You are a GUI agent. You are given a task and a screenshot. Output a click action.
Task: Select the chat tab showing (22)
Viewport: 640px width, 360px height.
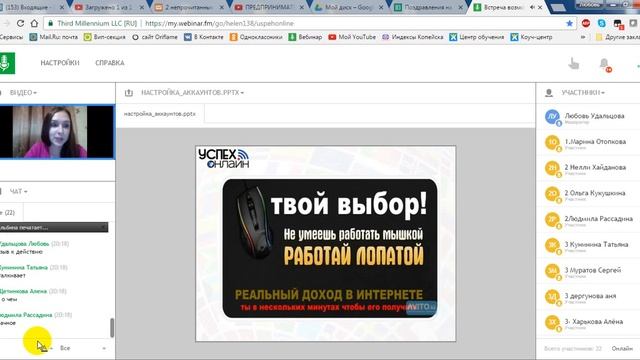(11, 213)
